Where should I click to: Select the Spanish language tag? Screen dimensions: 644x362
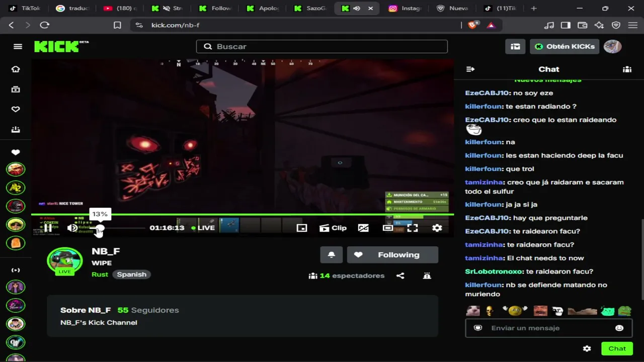coord(132,275)
